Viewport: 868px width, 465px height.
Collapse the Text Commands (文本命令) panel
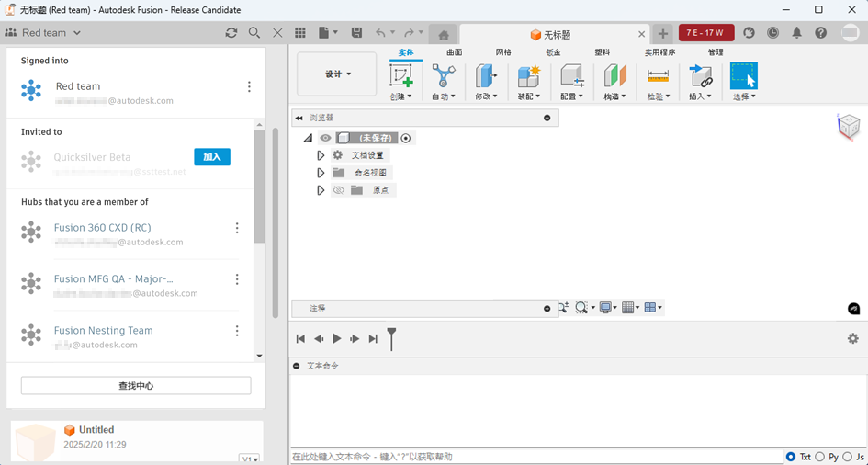pyautogui.click(x=296, y=366)
